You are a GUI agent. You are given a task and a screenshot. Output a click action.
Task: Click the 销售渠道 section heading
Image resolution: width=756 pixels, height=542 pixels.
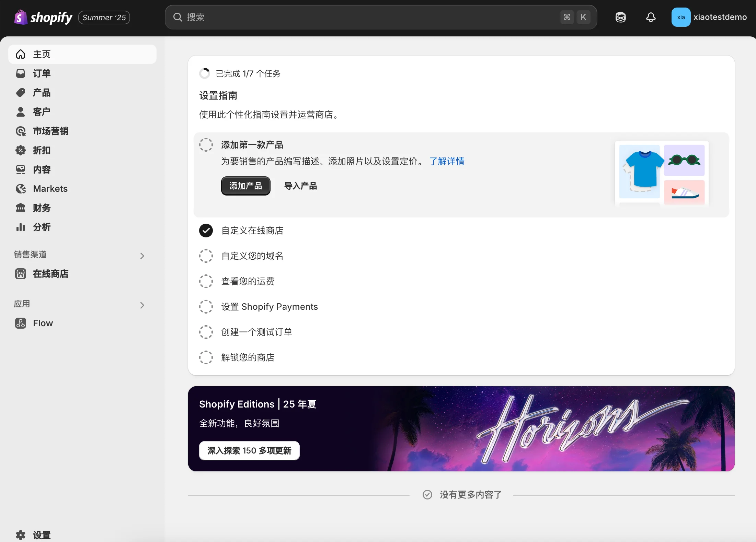[x=30, y=255]
